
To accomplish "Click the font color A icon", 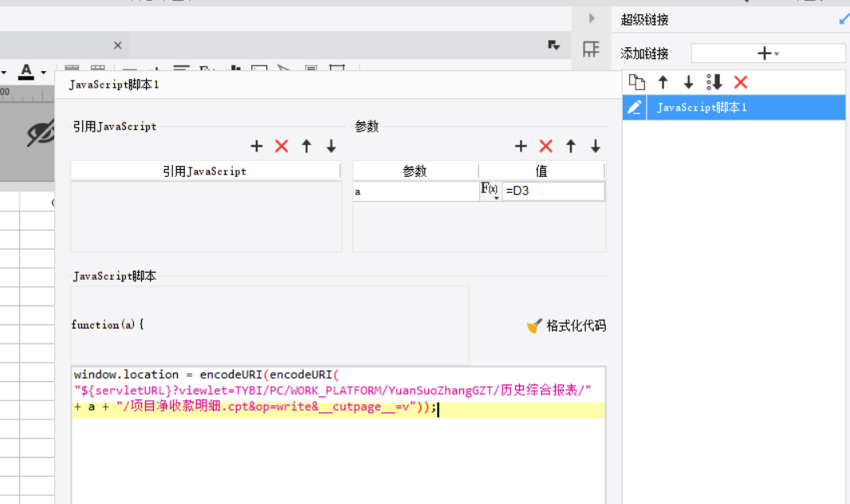I will (x=26, y=72).
